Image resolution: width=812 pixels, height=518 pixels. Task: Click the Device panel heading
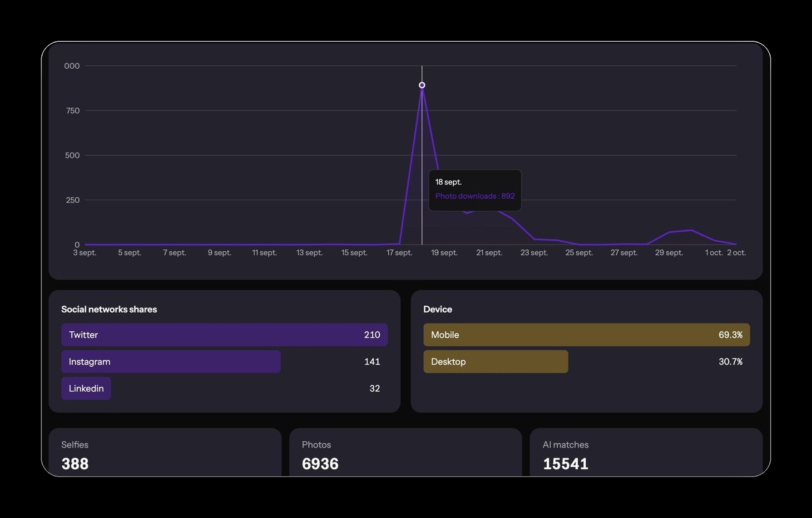(438, 309)
